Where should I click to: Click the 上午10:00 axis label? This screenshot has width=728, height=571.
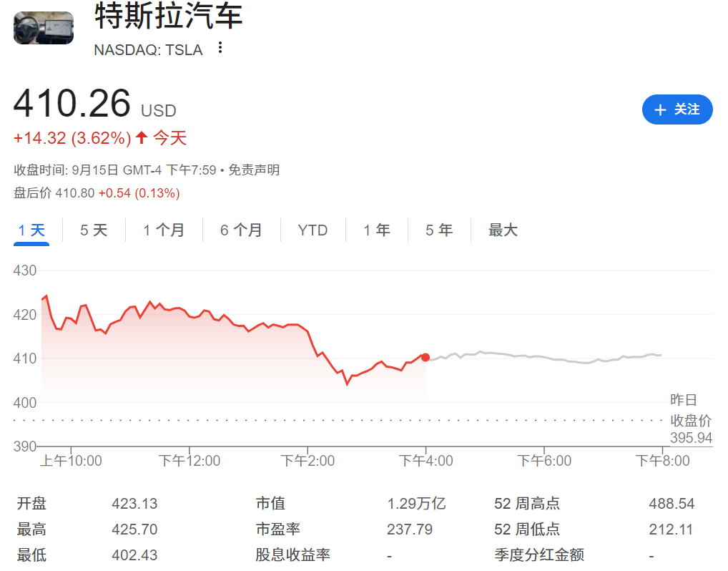(71, 461)
